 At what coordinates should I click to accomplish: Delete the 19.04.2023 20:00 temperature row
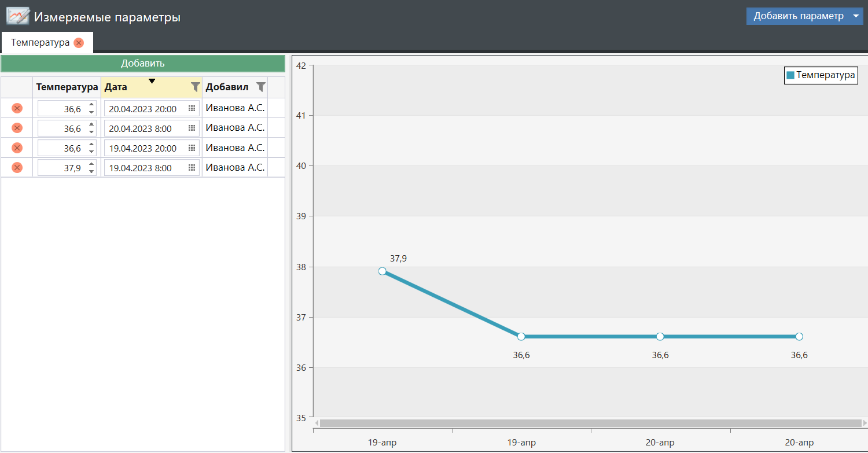(x=17, y=148)
